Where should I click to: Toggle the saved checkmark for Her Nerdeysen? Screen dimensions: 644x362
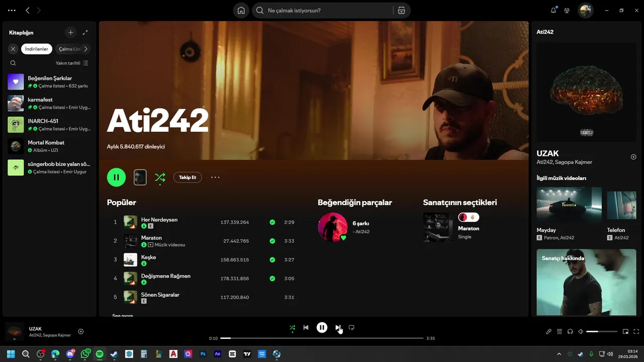click(272, 222)
